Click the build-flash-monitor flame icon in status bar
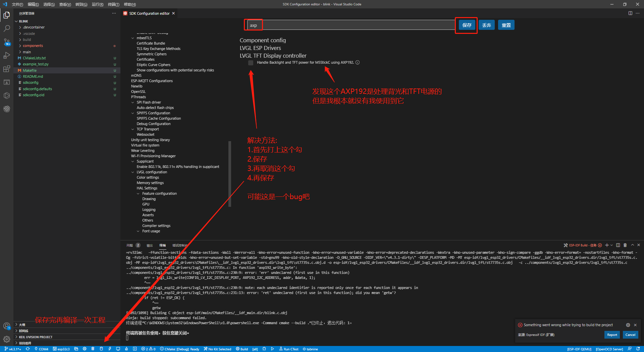The height and width of the screenshot is (352, 644). click(126, 349)
